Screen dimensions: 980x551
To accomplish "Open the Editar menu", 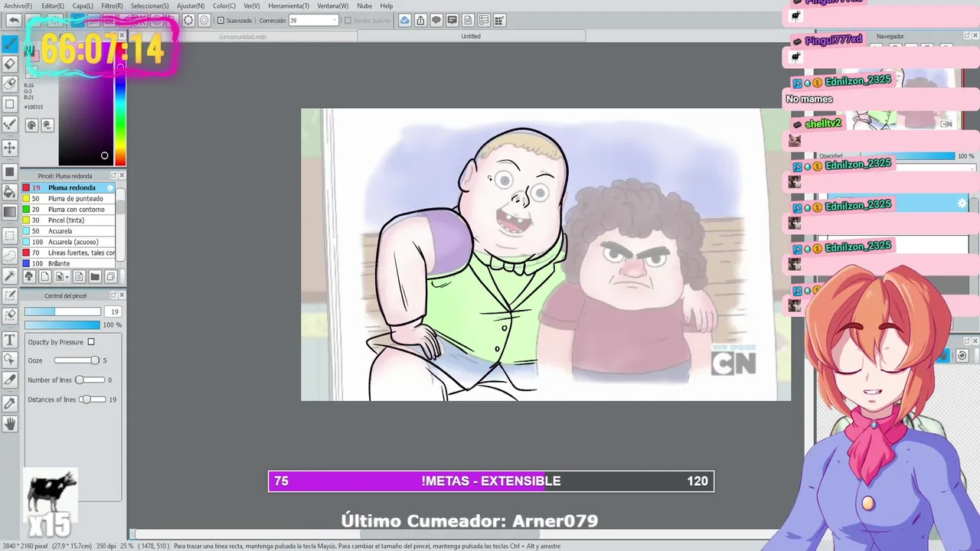I will 53,5.
